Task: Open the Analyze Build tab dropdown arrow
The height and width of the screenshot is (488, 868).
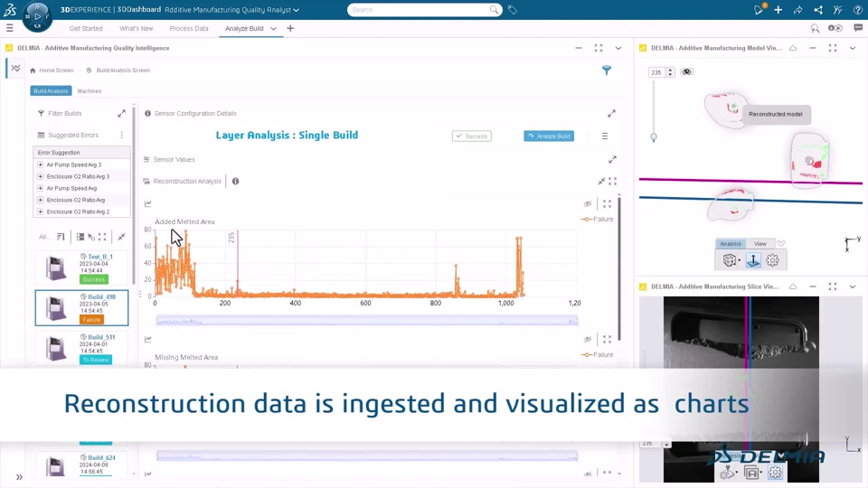Action: click(x=273, y=28)
